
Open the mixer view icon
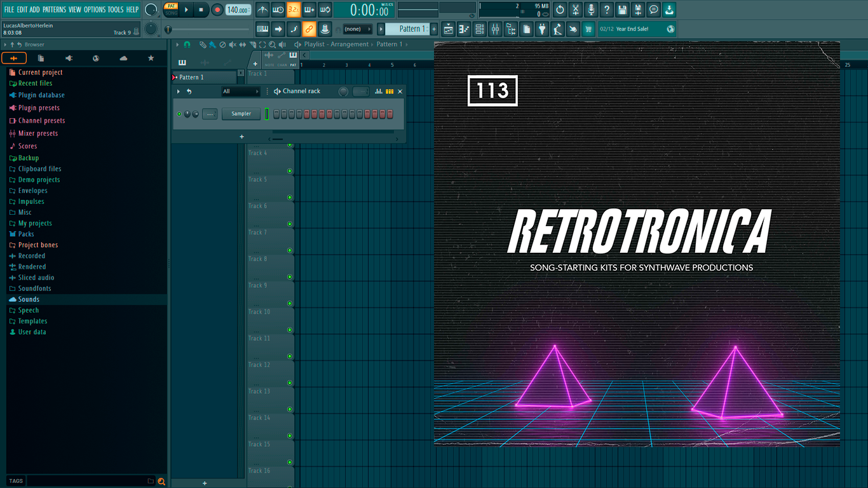coord(495,29)
